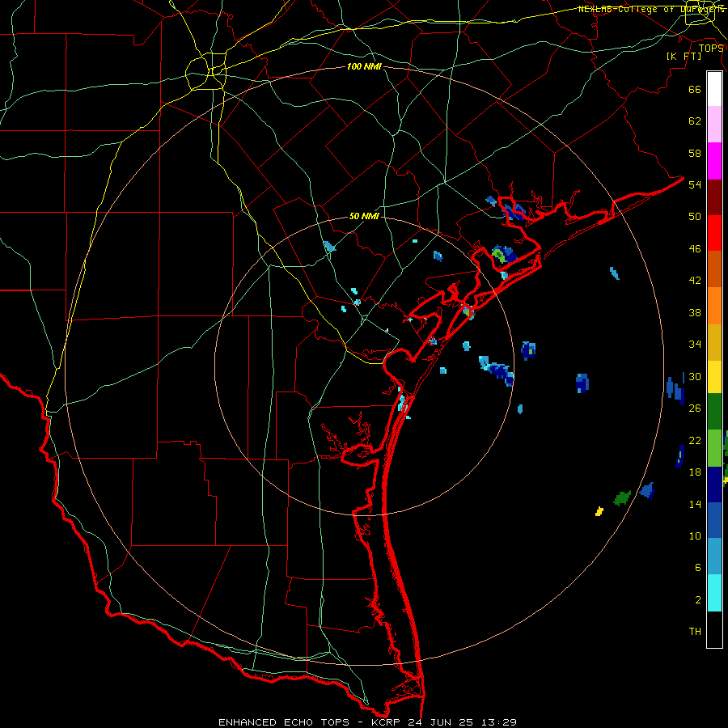Click the yellow 34 K FT legend swatch

[x=714, y=377]
